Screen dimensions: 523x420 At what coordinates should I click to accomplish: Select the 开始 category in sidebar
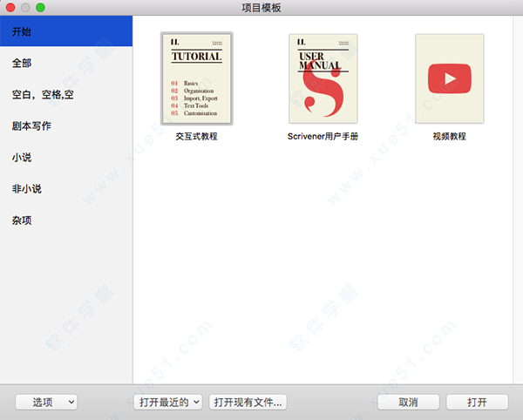tap(66, 31)
